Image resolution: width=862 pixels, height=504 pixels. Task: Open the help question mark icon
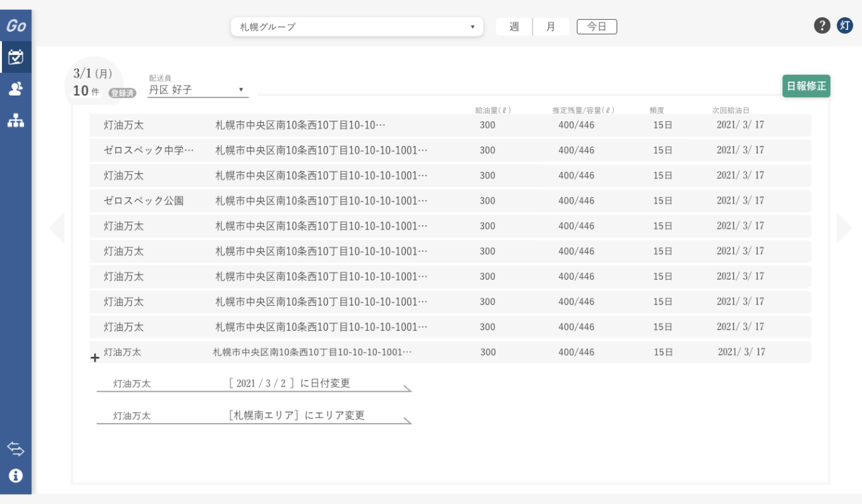coord(822,26)
